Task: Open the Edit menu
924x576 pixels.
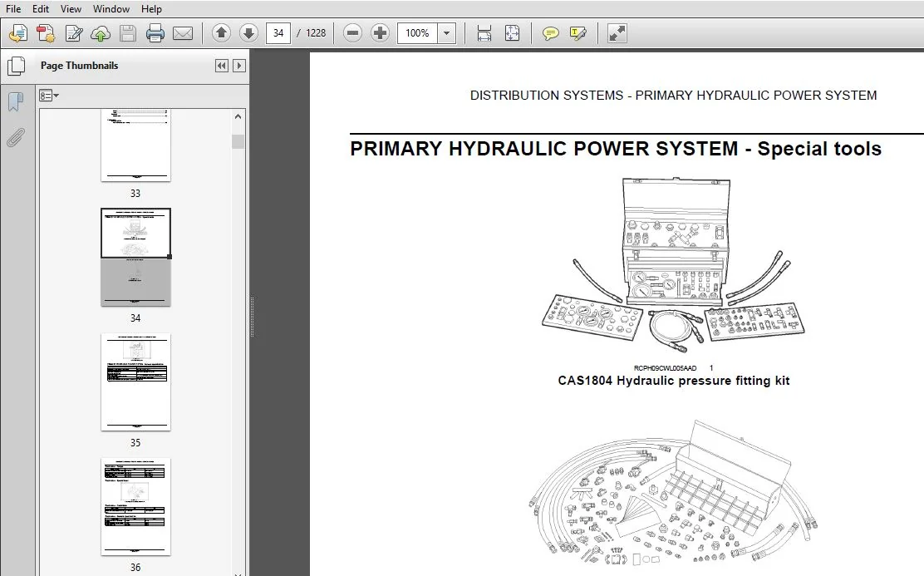Action: [x=40, y=9]
